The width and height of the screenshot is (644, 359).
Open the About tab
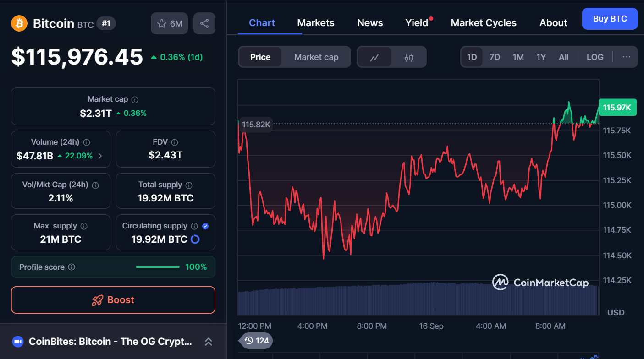pyautogui.click(x=553, y=23)
